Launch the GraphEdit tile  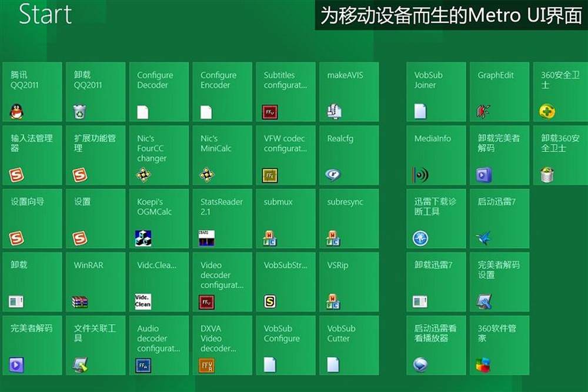click(x=499, y=92)
